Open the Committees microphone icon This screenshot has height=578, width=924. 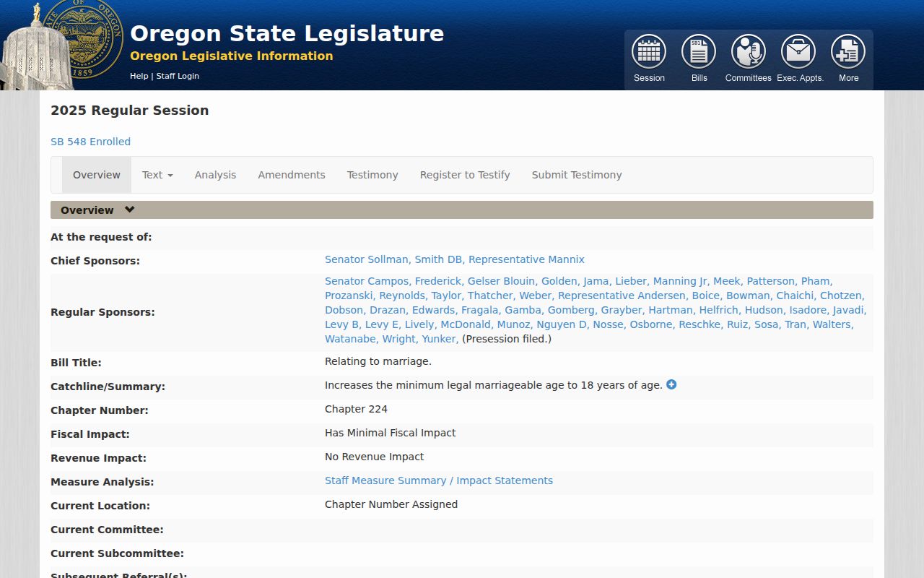pos(749,52)
